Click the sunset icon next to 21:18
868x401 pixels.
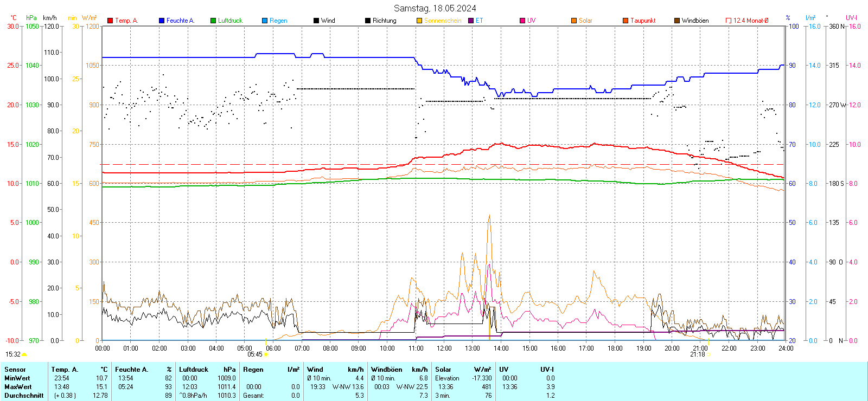coord(709,354)
